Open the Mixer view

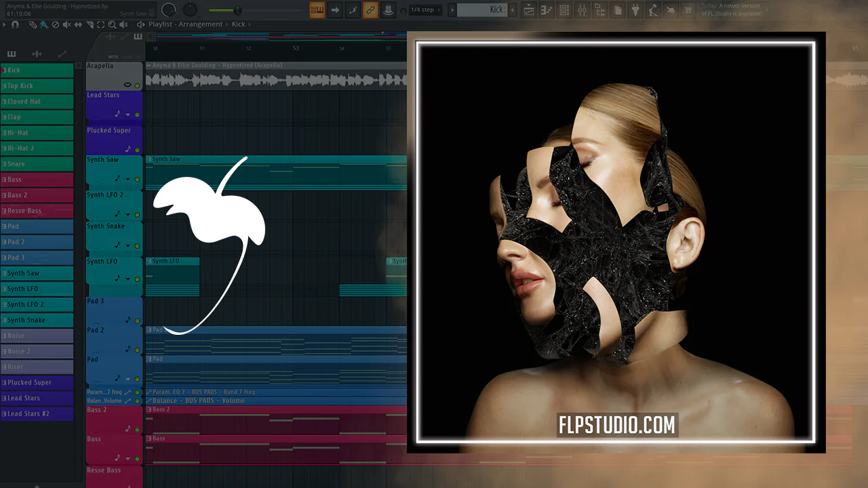tap(582, 10)
